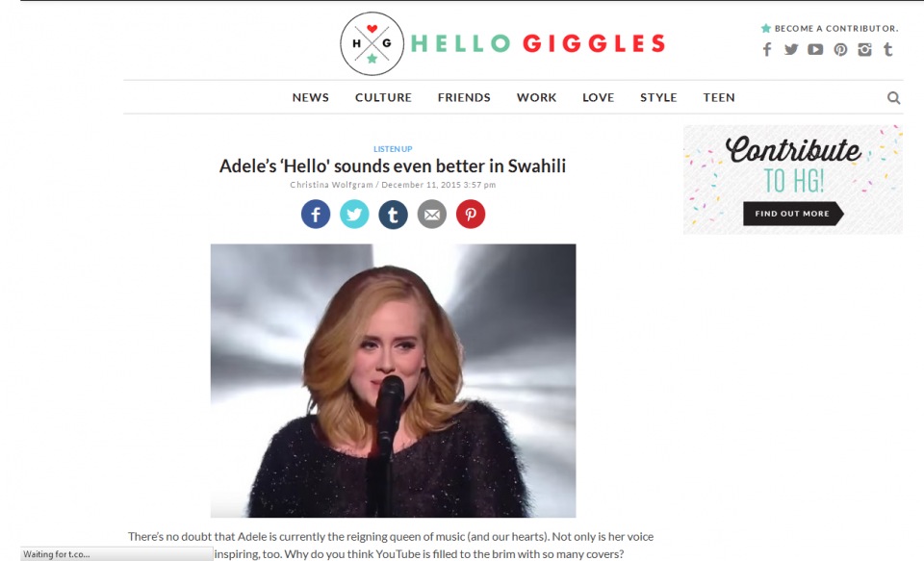Open header Instagram icon

(x=864, y=49)
